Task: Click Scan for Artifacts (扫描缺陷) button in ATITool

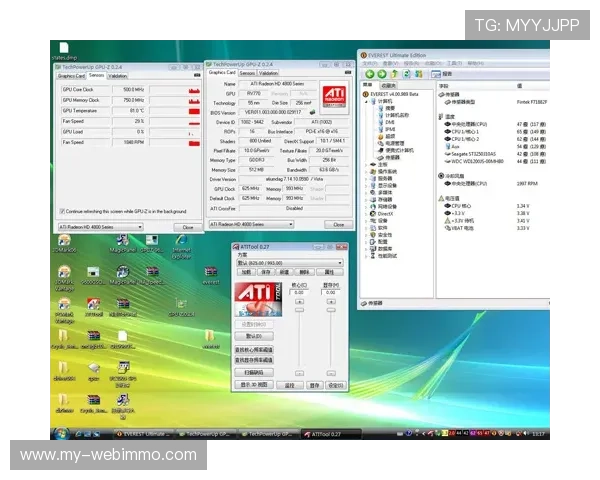Action: pos(254,372)
